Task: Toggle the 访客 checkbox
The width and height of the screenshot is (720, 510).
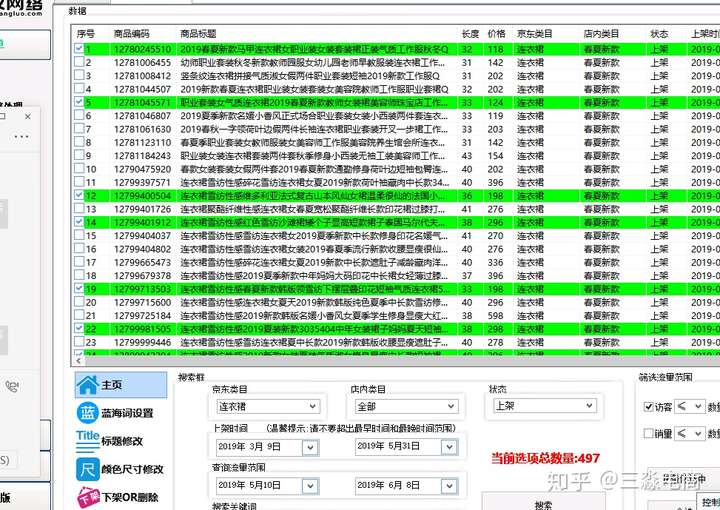Action: pos(648,407)
